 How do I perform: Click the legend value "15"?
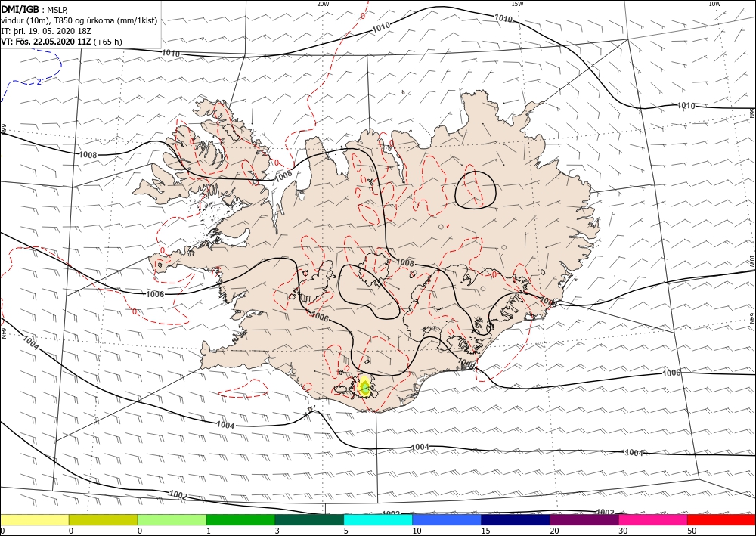pos(485,531)
